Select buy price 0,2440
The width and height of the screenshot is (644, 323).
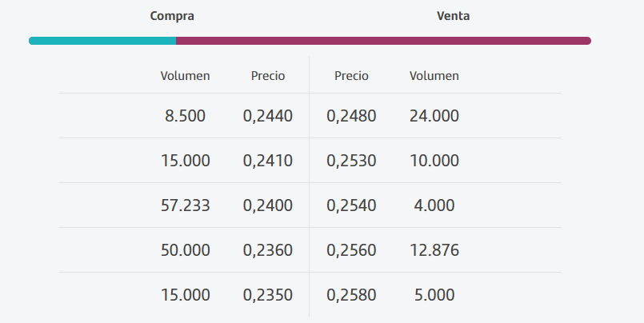(268, 116)
